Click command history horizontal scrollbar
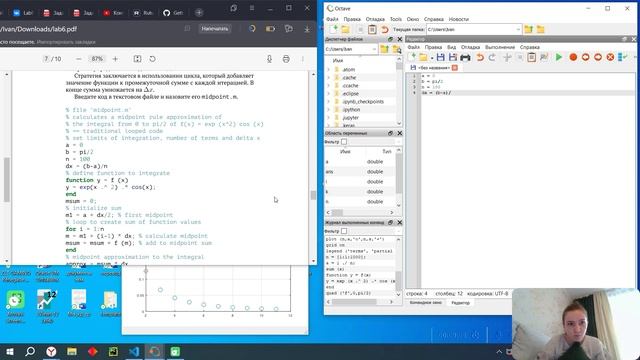 coord(354,302)
